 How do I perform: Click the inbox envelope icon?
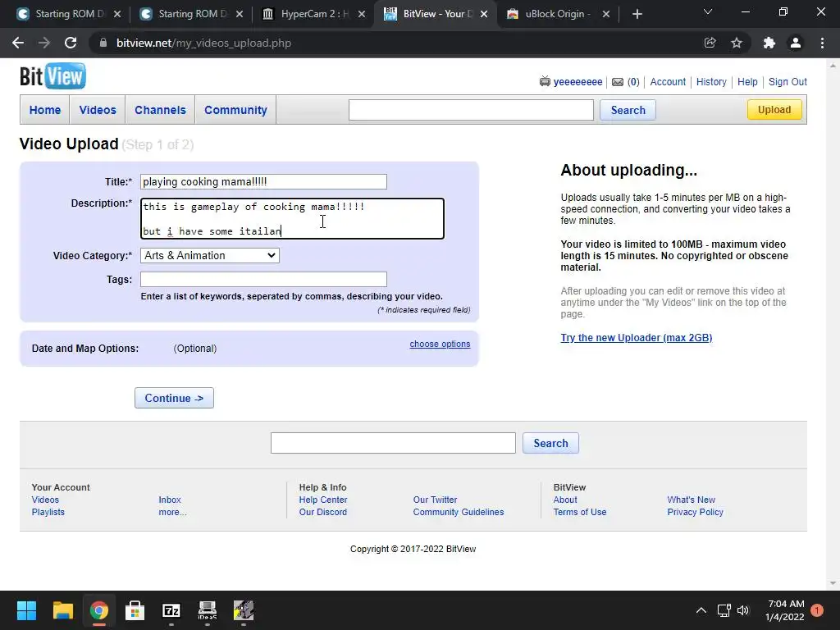[x=618, y=82]
